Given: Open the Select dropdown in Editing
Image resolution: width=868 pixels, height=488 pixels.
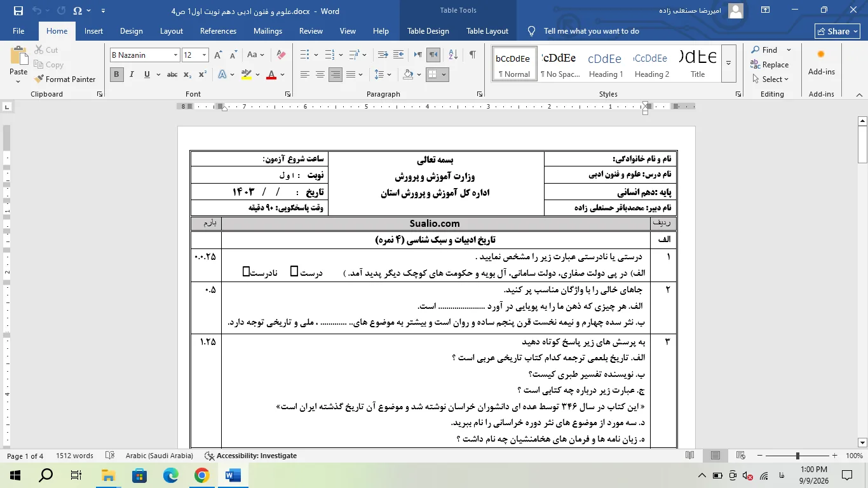Looking at the screenshot, I should pos(770,79).
